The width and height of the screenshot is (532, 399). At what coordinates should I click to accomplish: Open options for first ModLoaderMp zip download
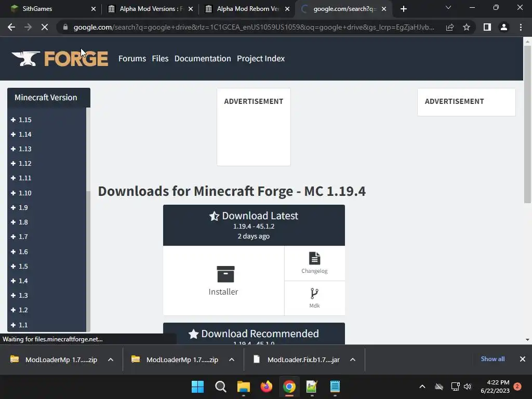(111, 360)
